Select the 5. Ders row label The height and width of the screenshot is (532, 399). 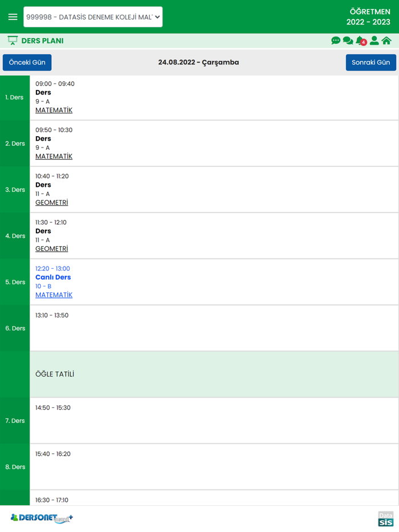point(15,282)
